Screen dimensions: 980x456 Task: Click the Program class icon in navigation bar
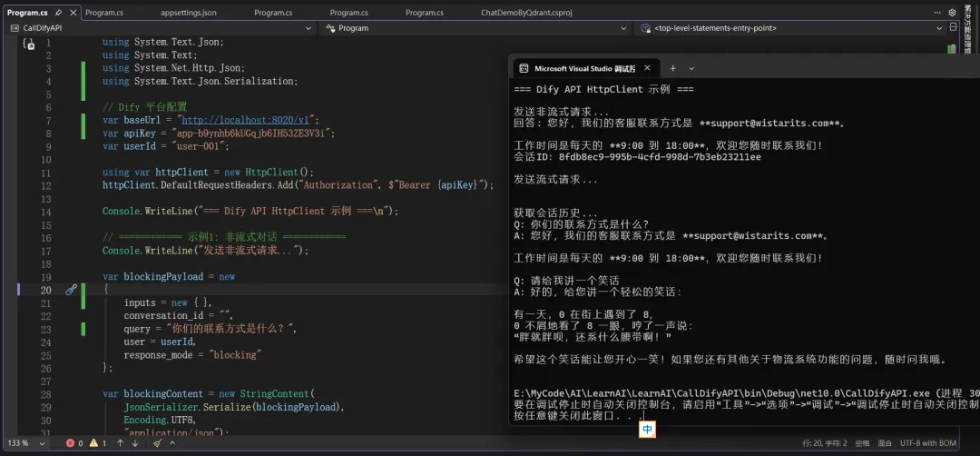(330, 28)
